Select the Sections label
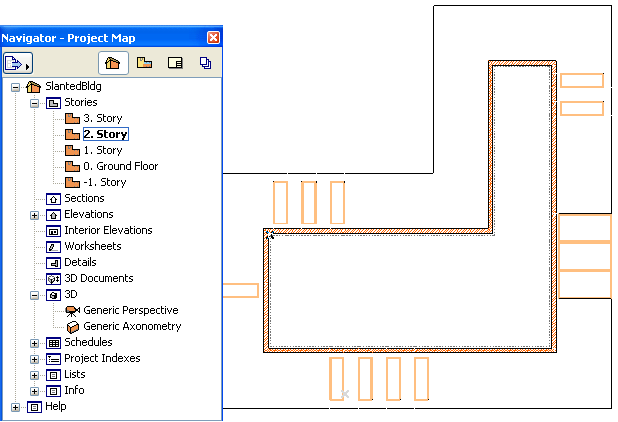The width and height of the screenshot is (618, 422). click(84, 198)
